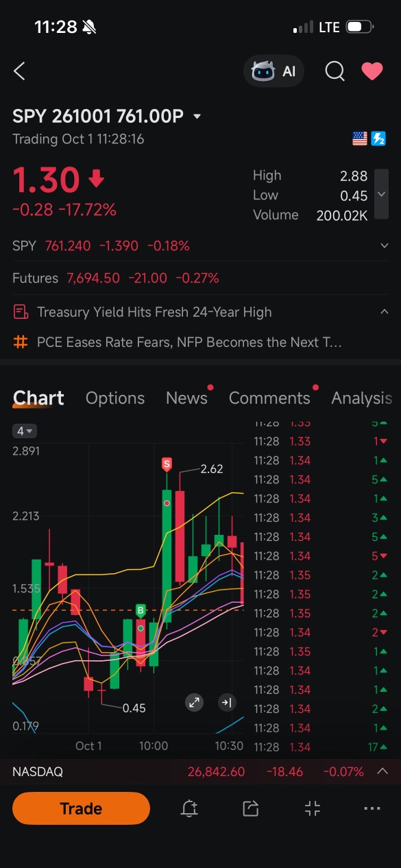This screenshot has height=868, width=401.
Task: Open the PCE Eases Rate Fears topic
Action: 189,341
